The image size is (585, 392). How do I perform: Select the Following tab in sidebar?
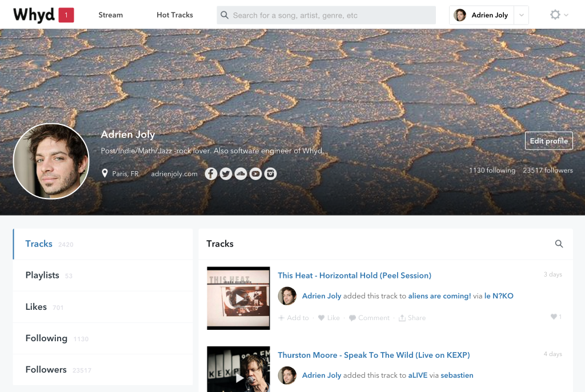coord(103,338)
